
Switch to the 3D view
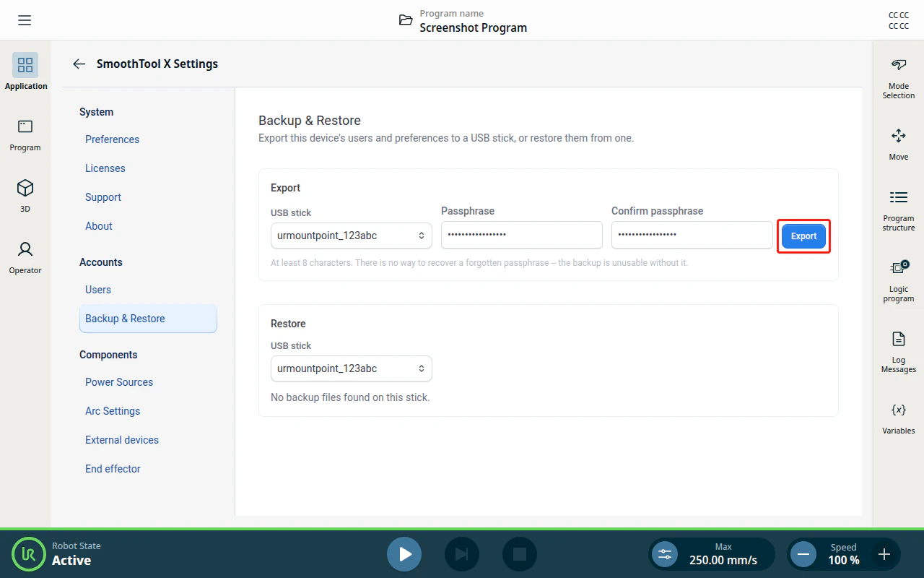(x=25, y=196)
